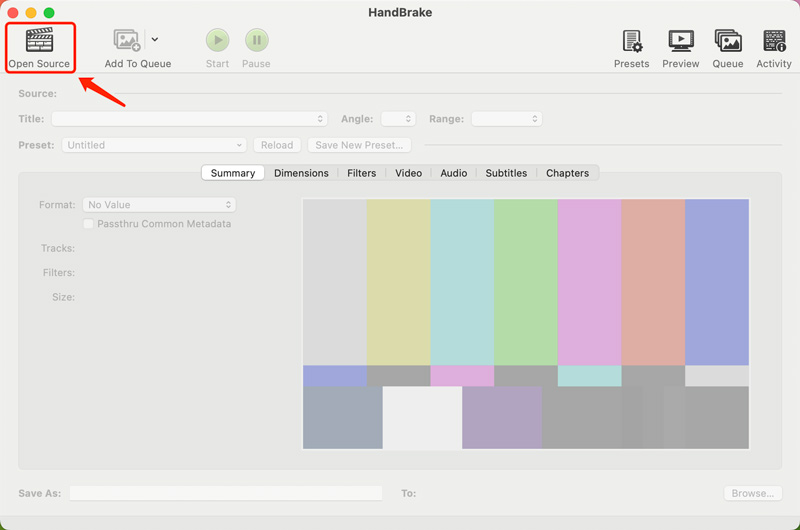The width and height of the screenshot is (800, 530).
Task: Open the Queue window icon
Action: (x=727, y=41)
